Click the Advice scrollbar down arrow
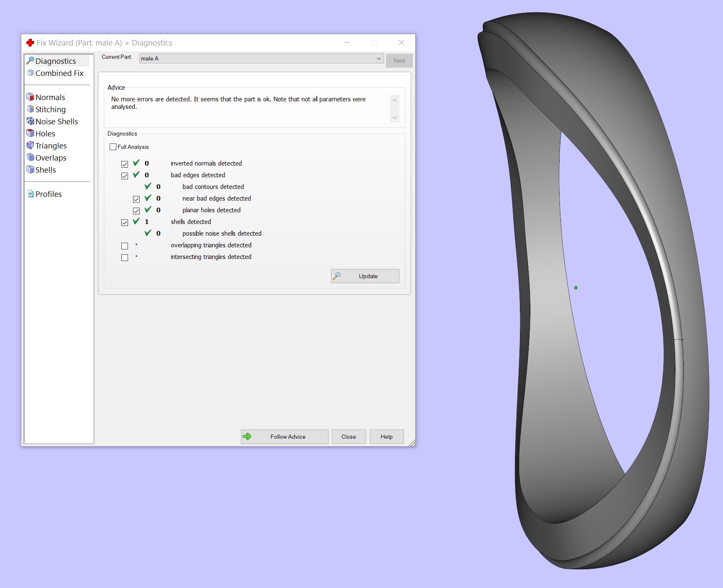Image resolution: width=723 pixels, height=588 pixels. [x=394, y=118]
